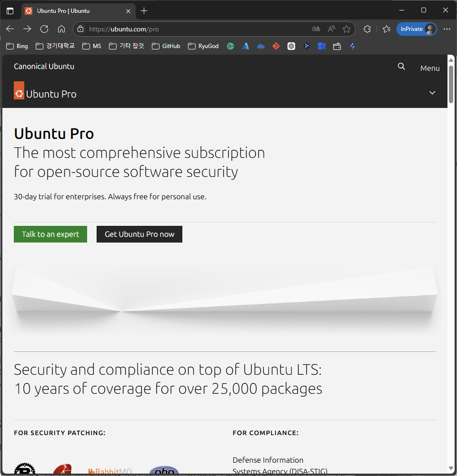Image resolution: width=457 pixels, height=476 pixels.
Task: Open the blue Windows logo bookmark
Action: pyautogui.click(x=322, y=46)
